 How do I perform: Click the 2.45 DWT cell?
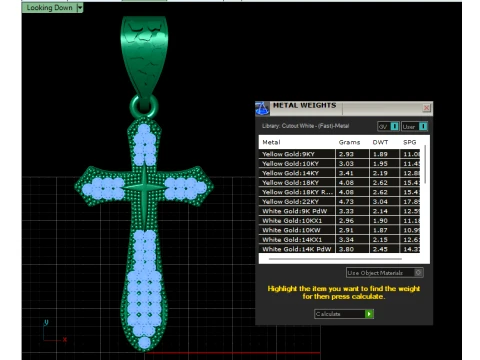coord(384,249)
